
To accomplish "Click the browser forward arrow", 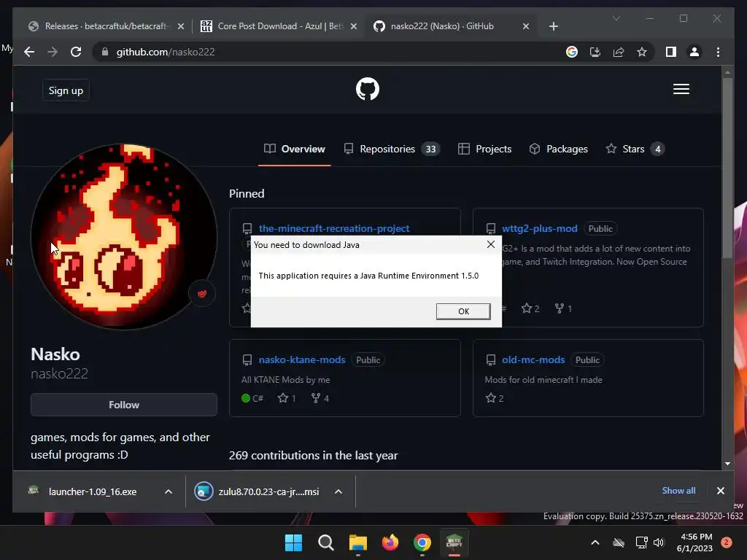I will point(53,52).
